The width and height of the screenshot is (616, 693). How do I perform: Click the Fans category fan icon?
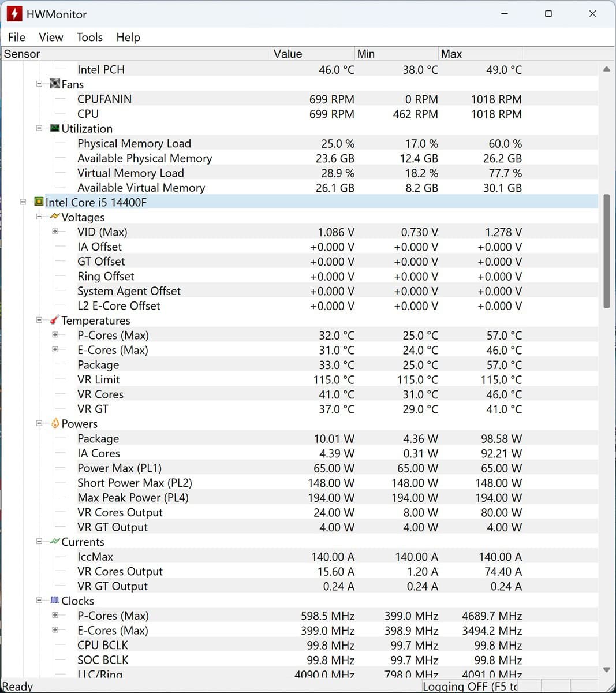55,84
